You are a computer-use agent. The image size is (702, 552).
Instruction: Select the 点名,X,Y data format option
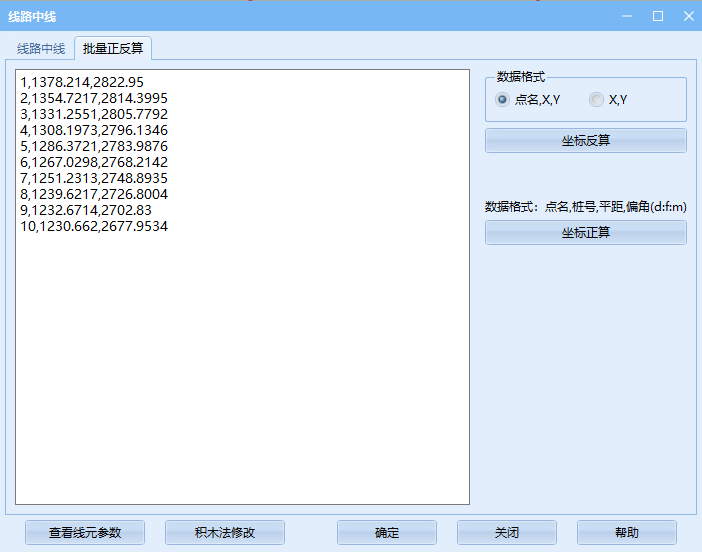click(503, 99)
